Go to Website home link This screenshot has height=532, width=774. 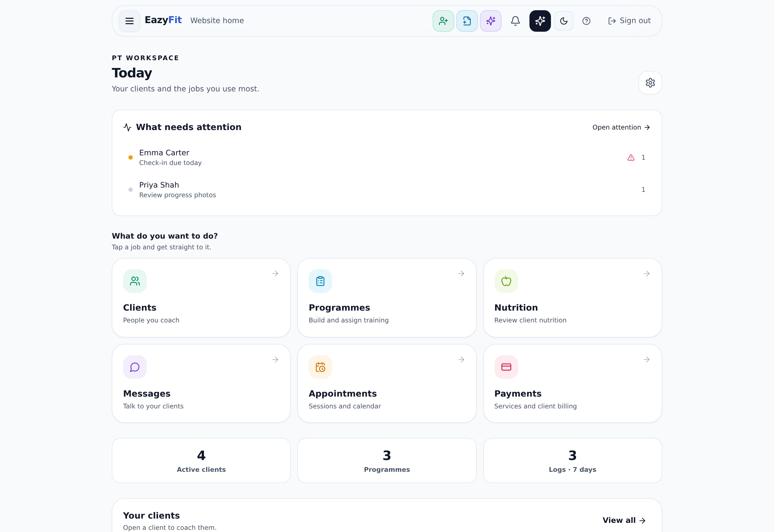pos(217,21)
